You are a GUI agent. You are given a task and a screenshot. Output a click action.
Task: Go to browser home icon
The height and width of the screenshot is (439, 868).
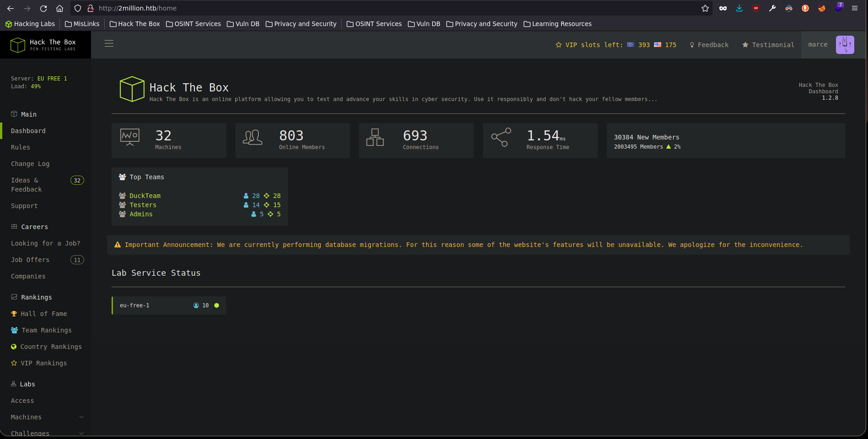tap(59, 8)
